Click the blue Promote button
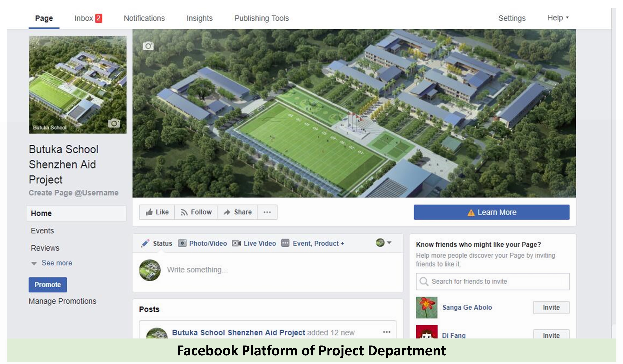This screenshot has height=364, width=623. tap(48, 285)
